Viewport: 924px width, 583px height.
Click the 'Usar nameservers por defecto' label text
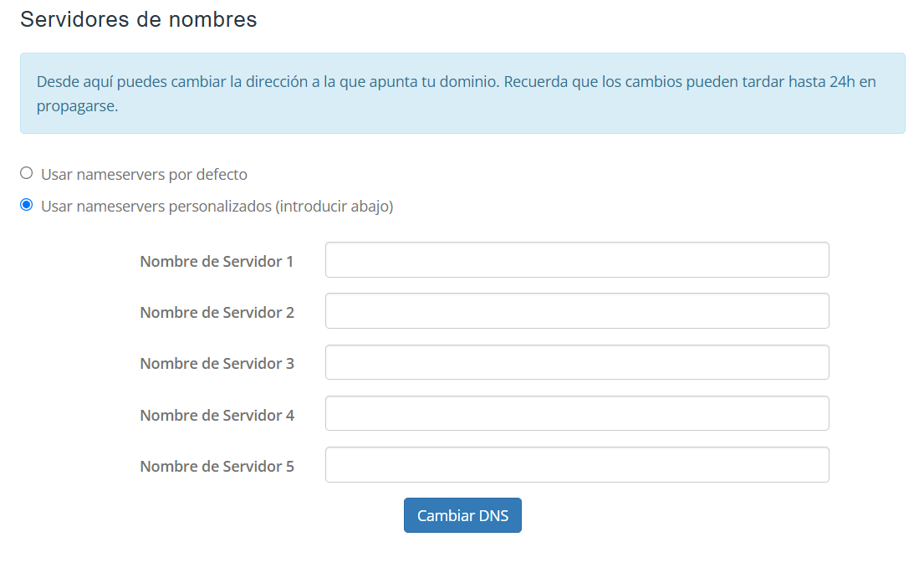pyautogui.click(x=144, y=175)
